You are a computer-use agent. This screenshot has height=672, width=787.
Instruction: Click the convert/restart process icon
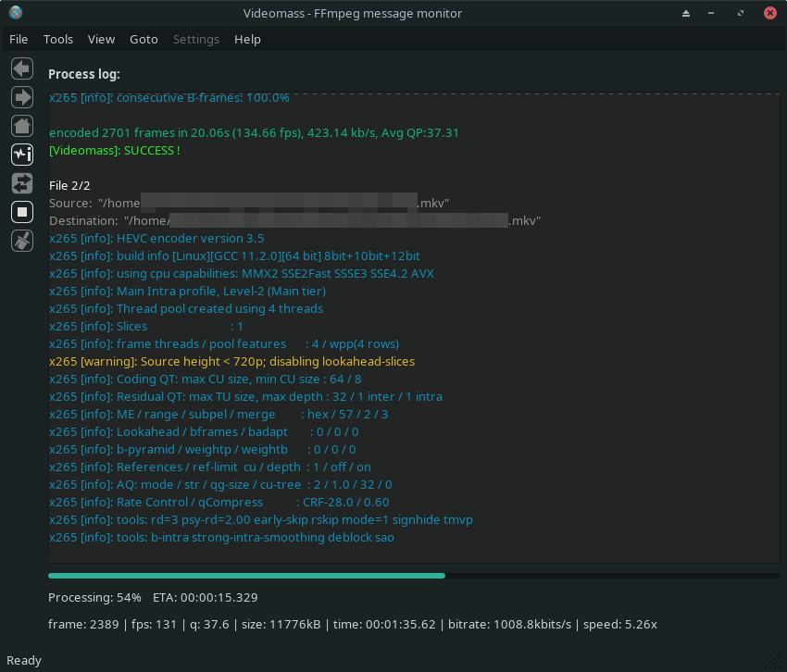[22, 183]
